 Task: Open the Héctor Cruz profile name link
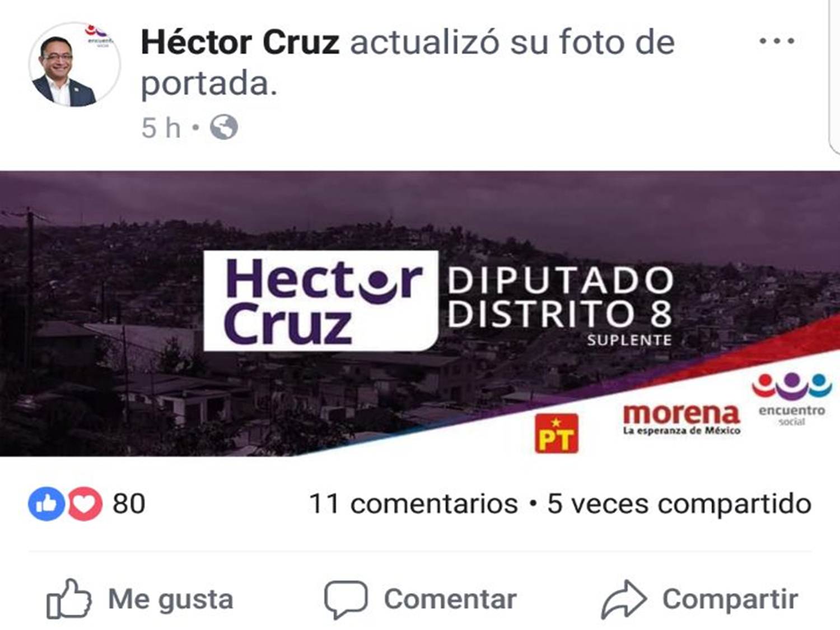pyautogui.click(x=240, y=42)
